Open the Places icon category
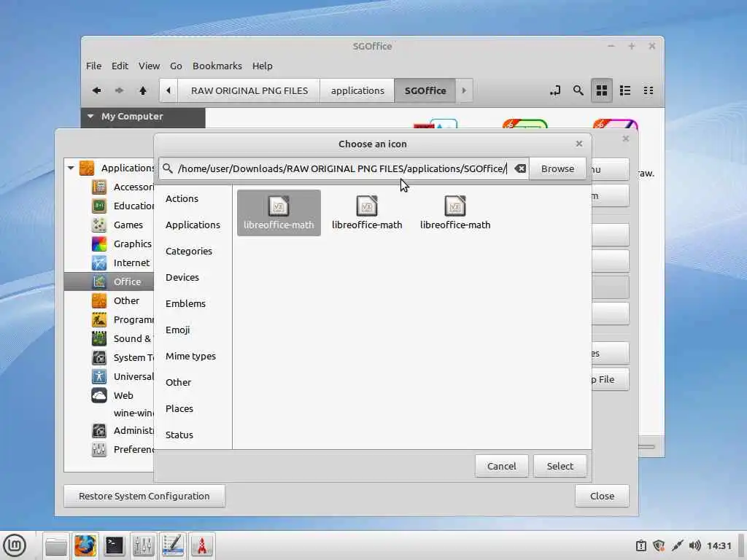747x560 pixels. 179,408
